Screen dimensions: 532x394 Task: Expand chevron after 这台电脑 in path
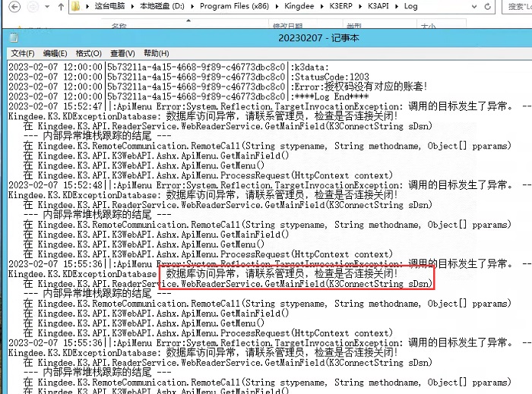(132, 6)
